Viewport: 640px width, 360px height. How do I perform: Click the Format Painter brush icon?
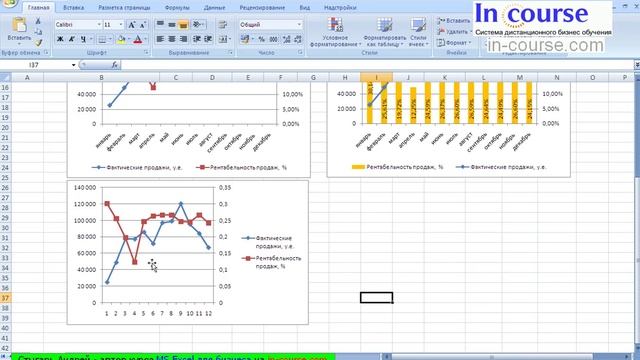(38, 42)
